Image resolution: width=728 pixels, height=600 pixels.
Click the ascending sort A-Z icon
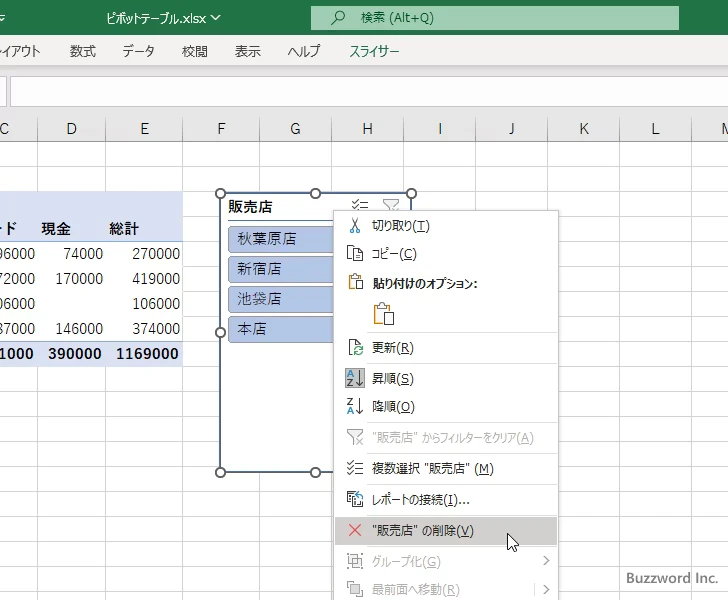[355, 378]
